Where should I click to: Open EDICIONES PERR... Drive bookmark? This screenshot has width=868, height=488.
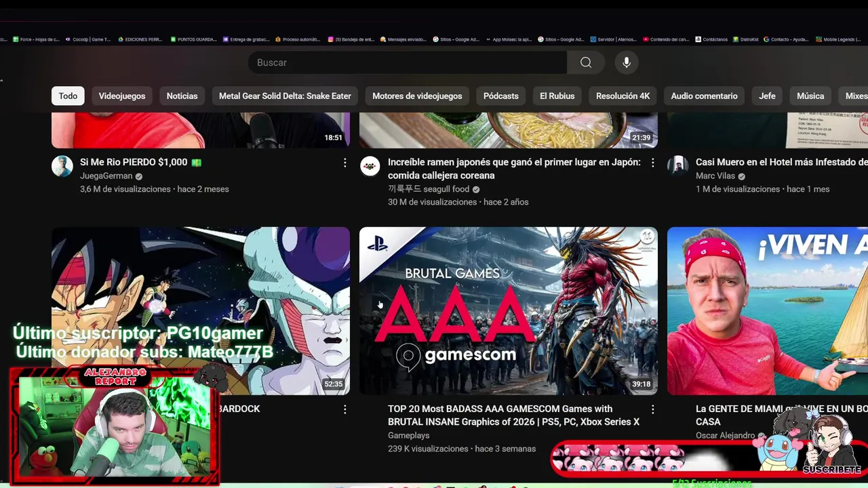click(140, 39)
